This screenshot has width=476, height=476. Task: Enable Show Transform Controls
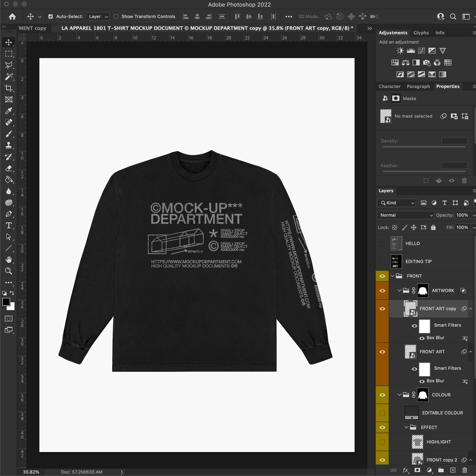[x=116, y=16]
